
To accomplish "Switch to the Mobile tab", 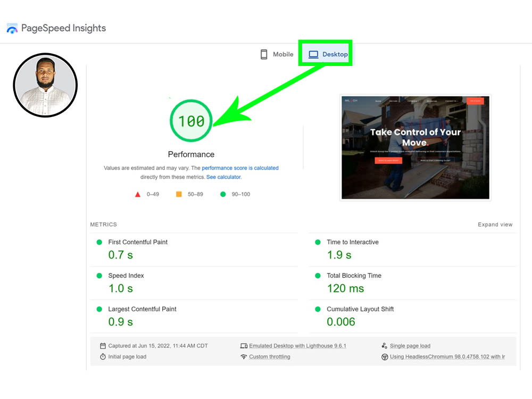I will pyautogui.click(x=277, y=54).
